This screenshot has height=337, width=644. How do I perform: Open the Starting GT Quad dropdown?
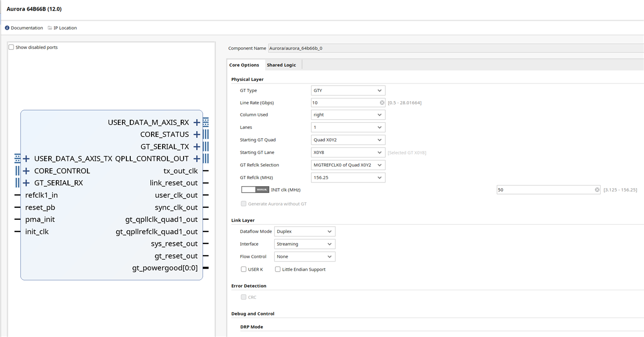(348, 140)
